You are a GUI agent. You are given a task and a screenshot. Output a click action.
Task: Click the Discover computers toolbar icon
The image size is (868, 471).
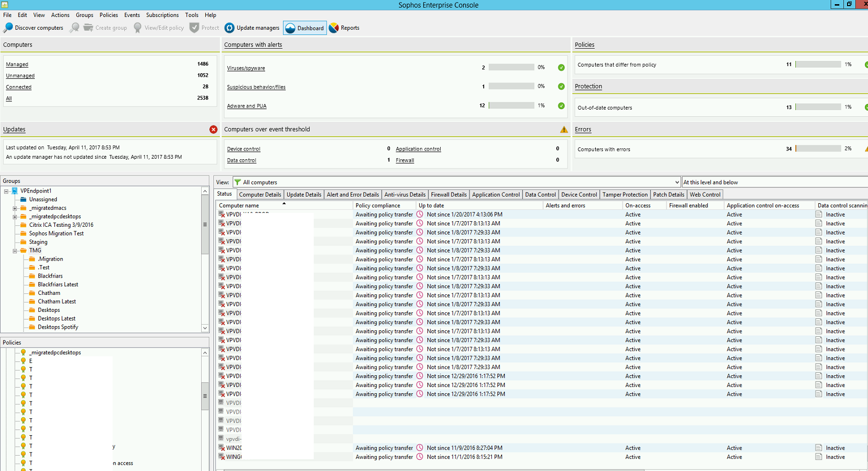pyautogui.click(x=8, y=28)
